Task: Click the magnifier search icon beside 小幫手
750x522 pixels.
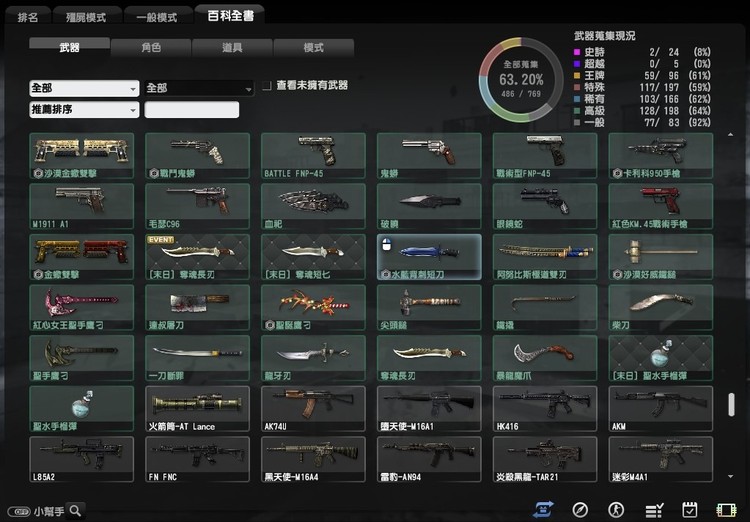Action: [x=75, y=511]
